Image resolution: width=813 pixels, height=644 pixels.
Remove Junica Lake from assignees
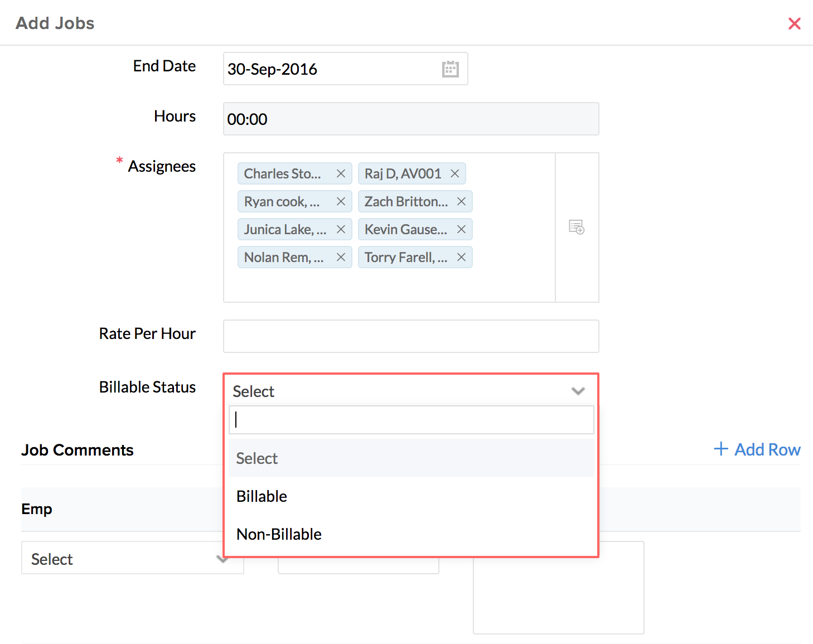tap(341, 230)
